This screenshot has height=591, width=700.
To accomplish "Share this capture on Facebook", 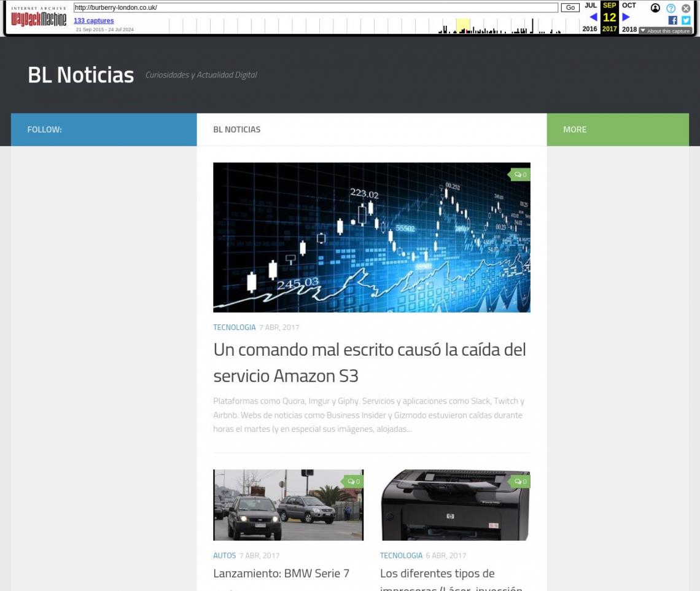I will point(672,20).
